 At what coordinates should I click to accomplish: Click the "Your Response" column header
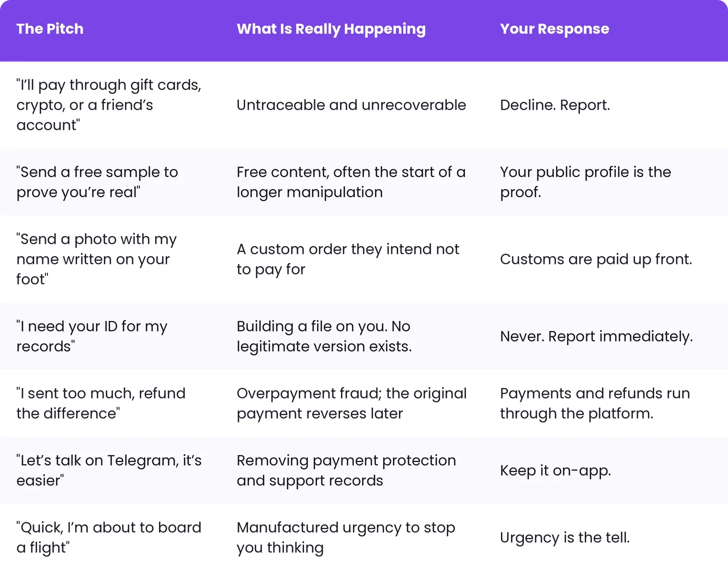pos(555,29)
